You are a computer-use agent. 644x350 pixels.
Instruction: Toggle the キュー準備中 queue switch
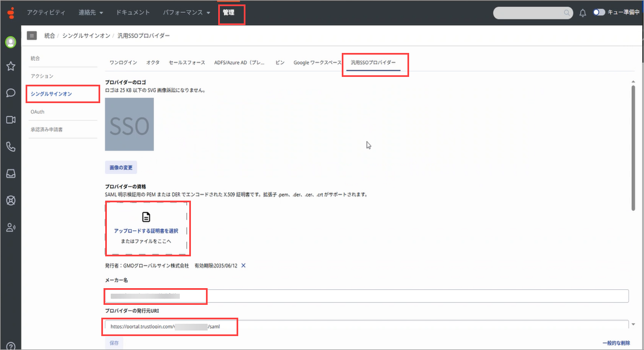pos(599,12)
